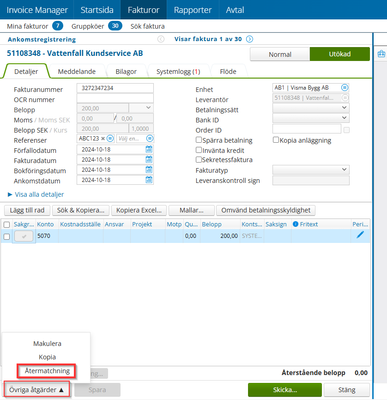Open lookup for ABC123 reference
Screen dimensions: 387x400
(x=110, y=138)
